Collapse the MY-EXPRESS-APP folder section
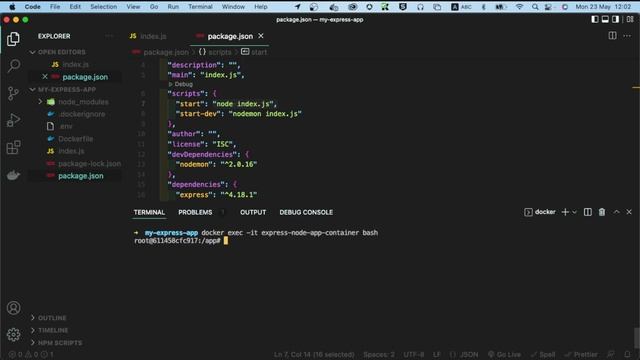 (67, 89)
